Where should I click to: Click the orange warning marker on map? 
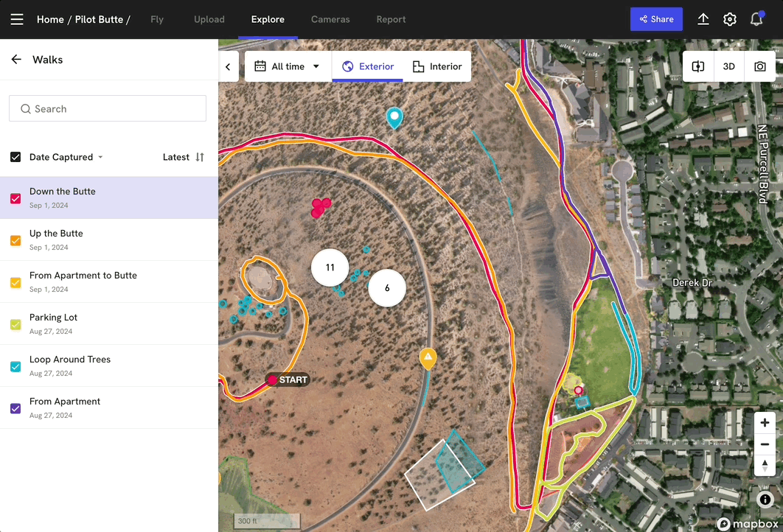tap(428, 358)
